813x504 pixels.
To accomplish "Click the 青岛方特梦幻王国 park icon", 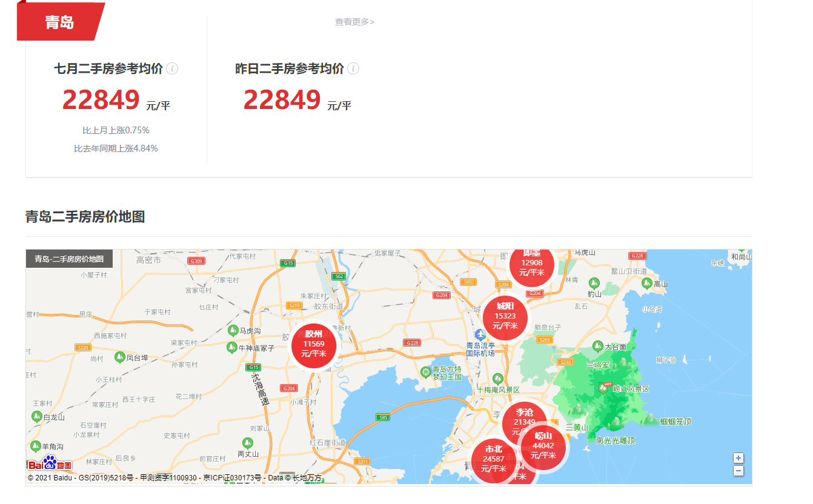I will [426, 371].
